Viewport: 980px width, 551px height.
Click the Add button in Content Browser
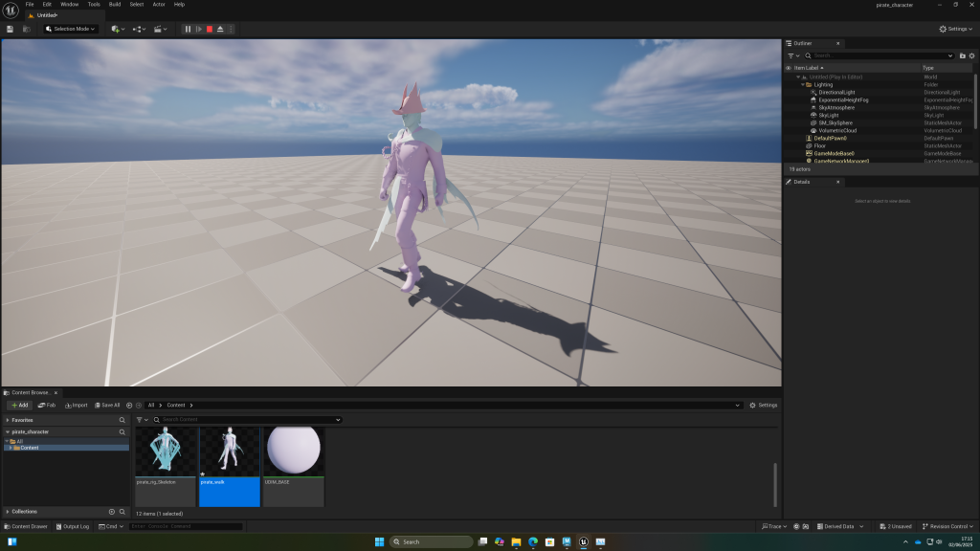pyautogui.click(x=19, y=405)
